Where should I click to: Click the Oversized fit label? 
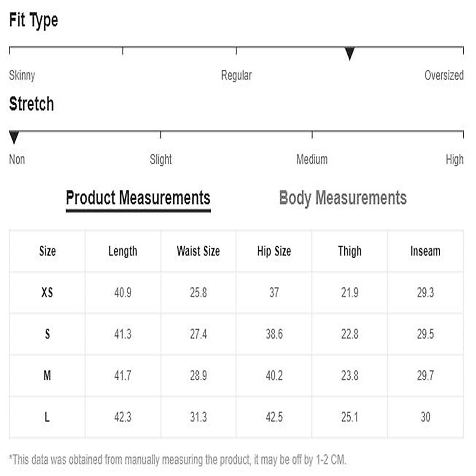443,75
